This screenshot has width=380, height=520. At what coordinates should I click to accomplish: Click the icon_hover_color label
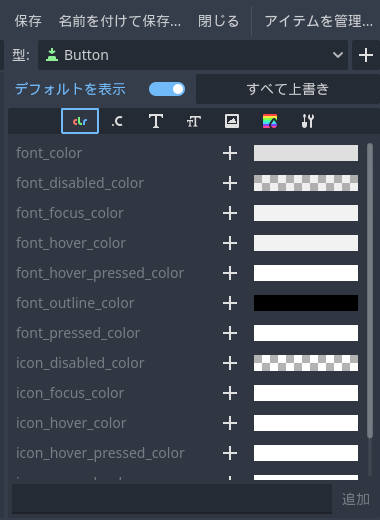pyautogui.click(x=71, y=423)
